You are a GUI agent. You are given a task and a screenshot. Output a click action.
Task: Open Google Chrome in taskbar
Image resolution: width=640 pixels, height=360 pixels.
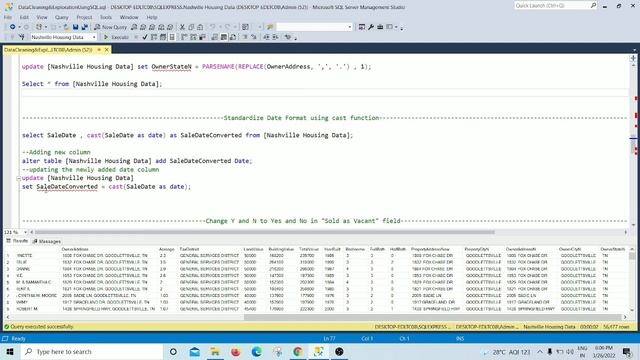(x=298, y=351)
